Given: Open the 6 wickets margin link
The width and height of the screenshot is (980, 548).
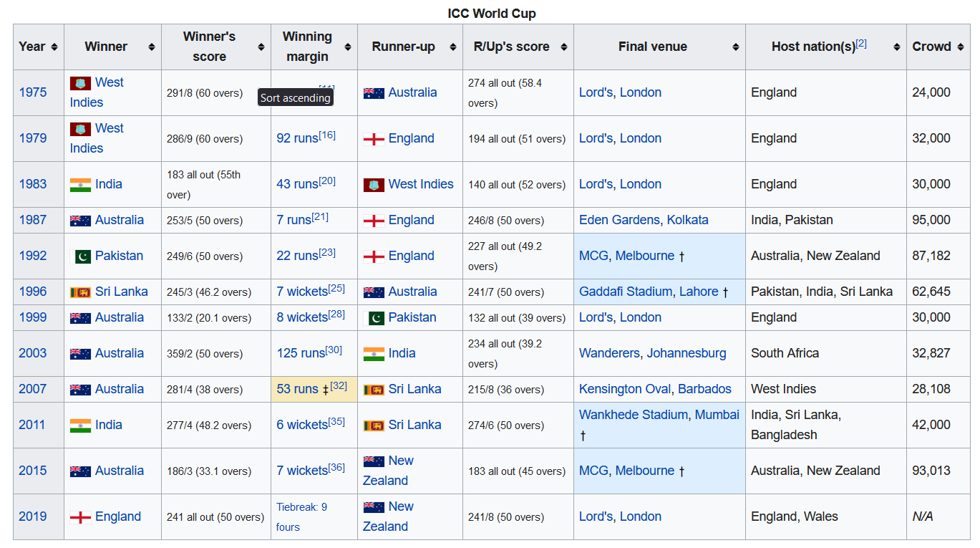Looking at the screenshot, I should [x=302, y=425].
